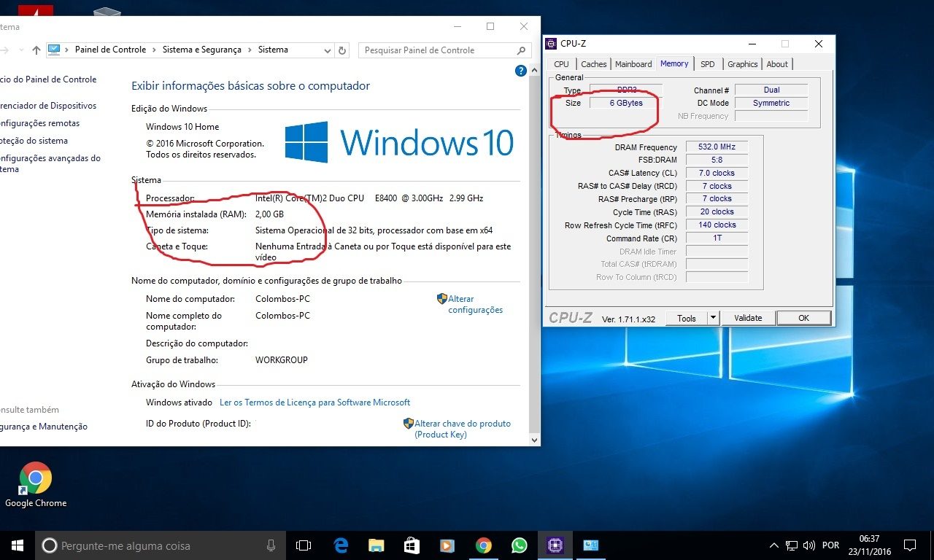Click the Size value 6 GBytes
Screen dimensions: 934x560
click(626, 103)
